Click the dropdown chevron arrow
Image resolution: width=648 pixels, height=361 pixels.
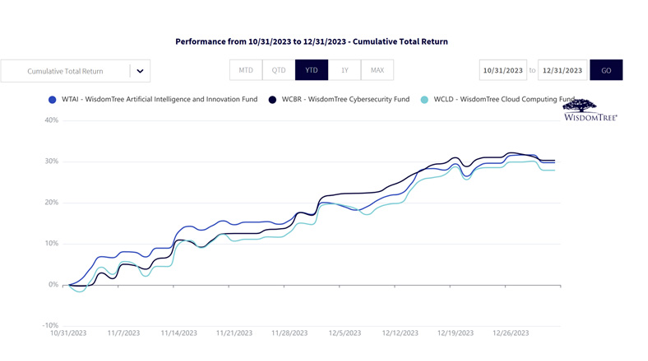pyautogui.click(x=140, y=71)
